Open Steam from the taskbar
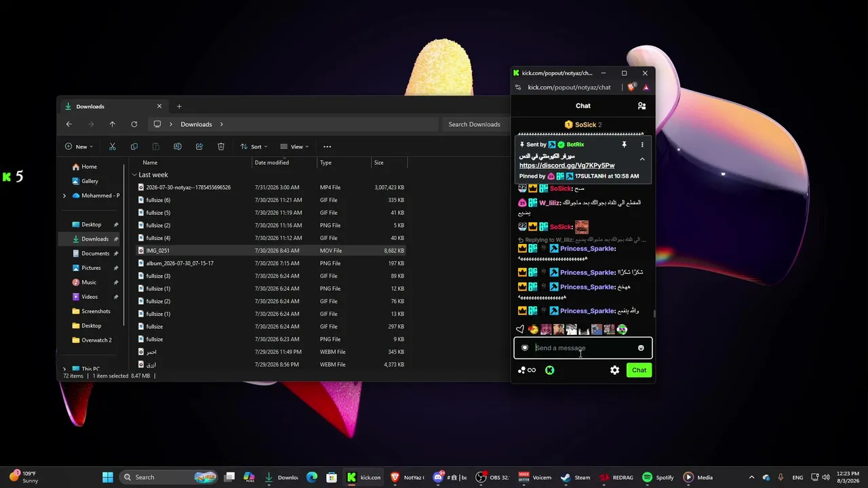 coord(575,477)
